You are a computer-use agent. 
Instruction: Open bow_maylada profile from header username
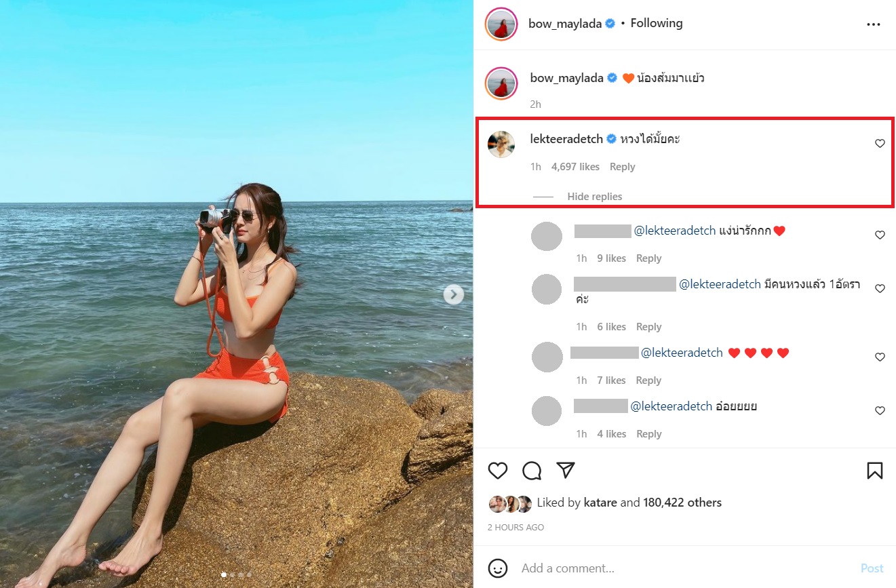coord(565,24)
